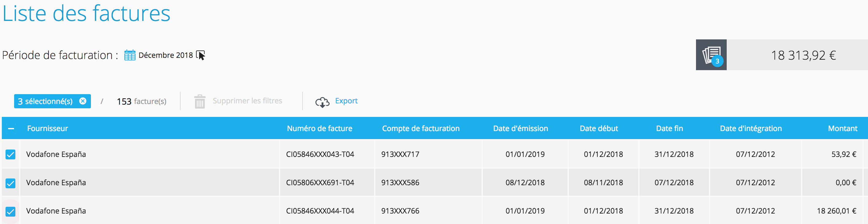Screen dimensions: 868x224
Task: Sort by Fournisseur column header
Action: [48, 129]
